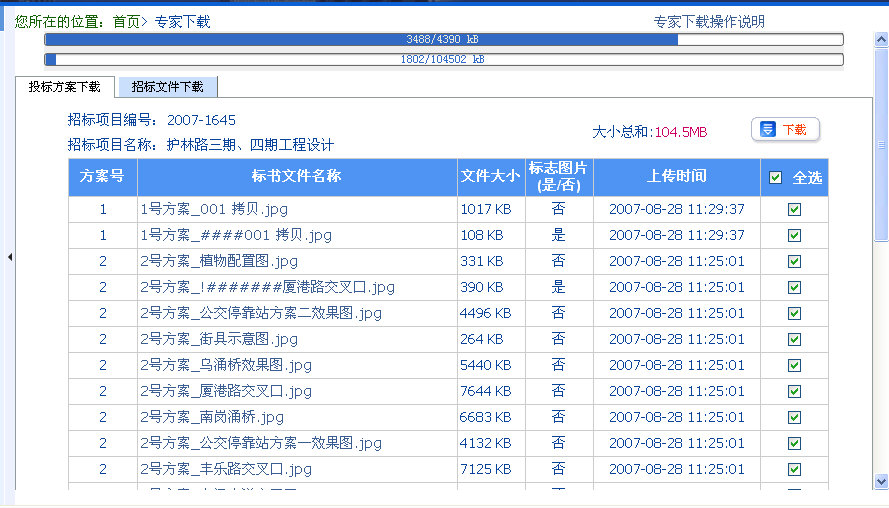
Task: Uncheck the 1号方案_####001 拷贝.jpg checkbox
Action: (794, 235)
